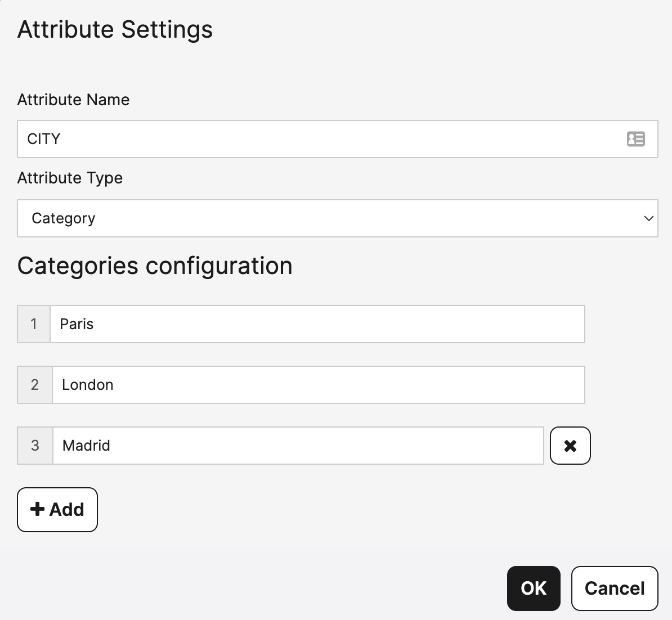Open the Attribute Type dropdown
This screenshot has width=672, height=620.
(338, 218)
